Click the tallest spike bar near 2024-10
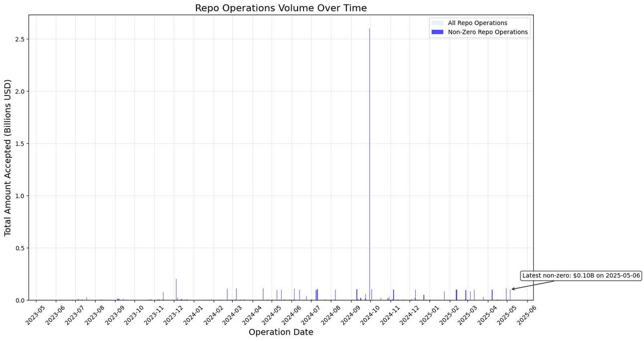644x341 pixels. [369, 164]
